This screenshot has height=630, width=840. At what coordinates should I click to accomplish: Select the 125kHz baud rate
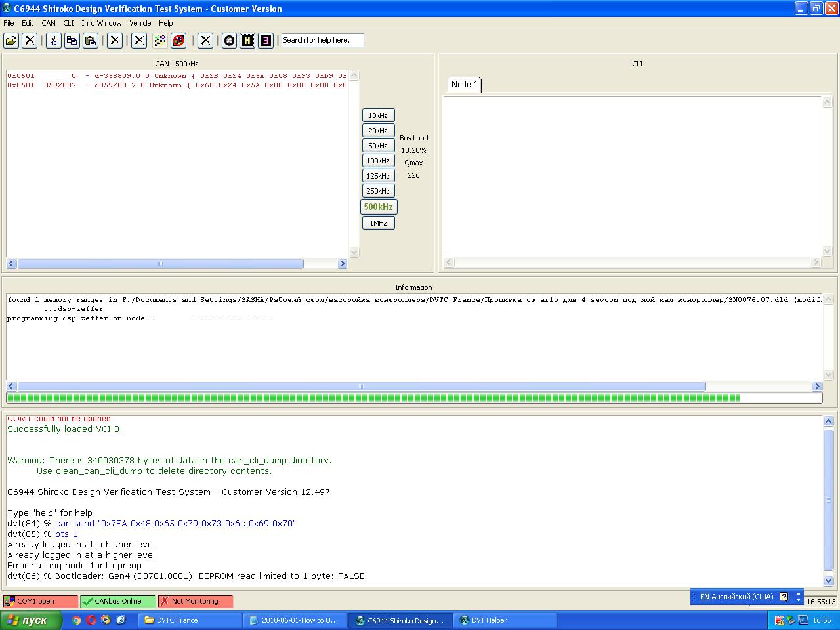click(378, 176)
